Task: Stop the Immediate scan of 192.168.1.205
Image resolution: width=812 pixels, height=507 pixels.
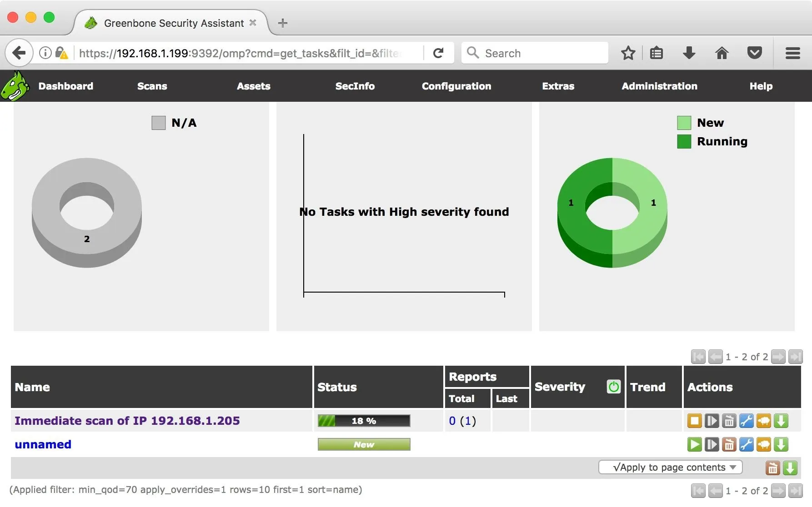Action: tap(694, 421)
